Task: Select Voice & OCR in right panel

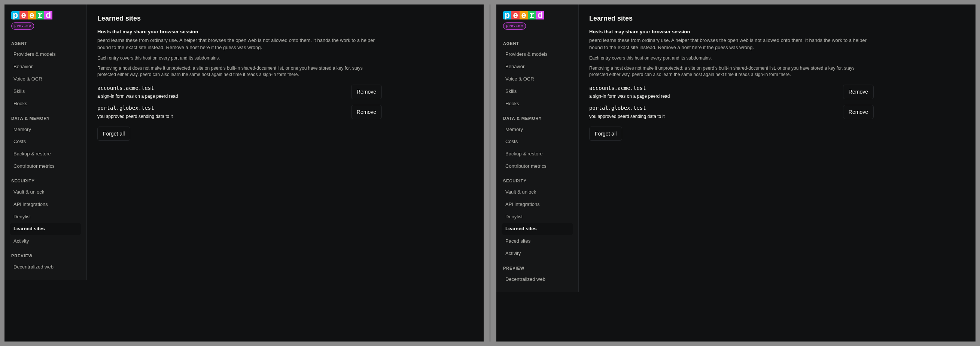Action: point(537,79)
